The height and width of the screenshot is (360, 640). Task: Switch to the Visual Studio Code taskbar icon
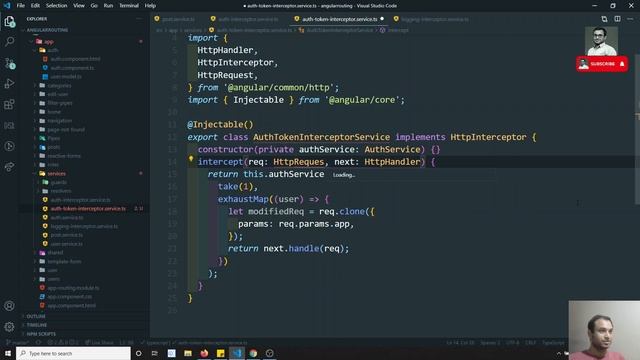point(237,353)
